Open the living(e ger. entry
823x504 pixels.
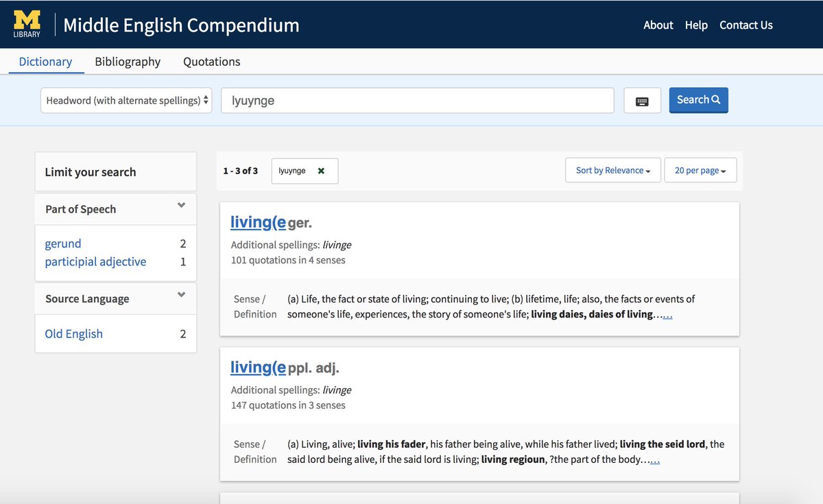click(x=258, y=222)
